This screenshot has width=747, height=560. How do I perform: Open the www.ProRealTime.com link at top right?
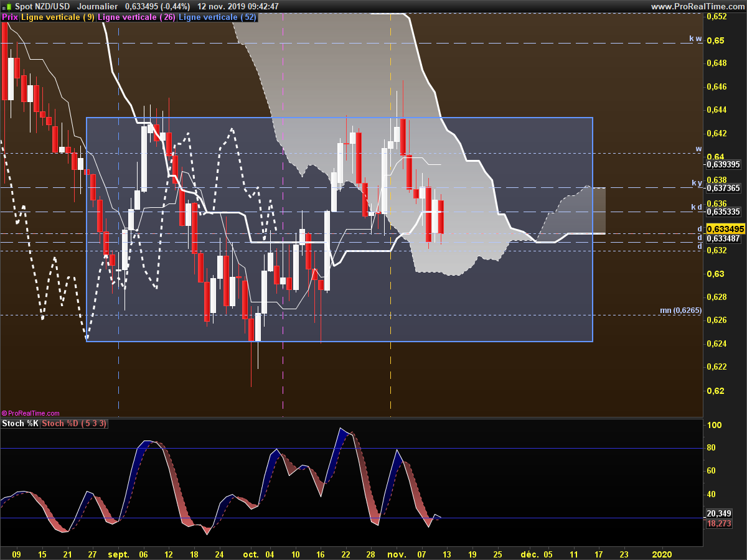(x=697, y=6)
